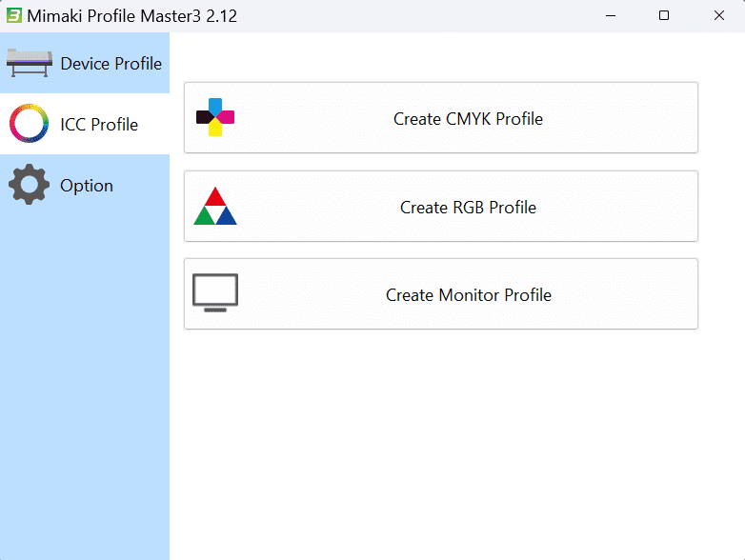Click Create Monitor Profile button
This screenshot has height=560, width=745.
pyautogui.click(x=441, y=294)
